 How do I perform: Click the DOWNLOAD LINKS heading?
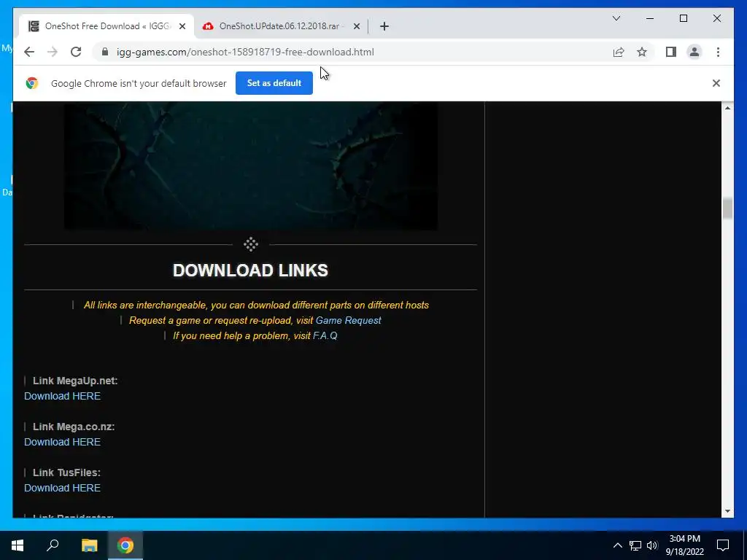tap(250, 271)
